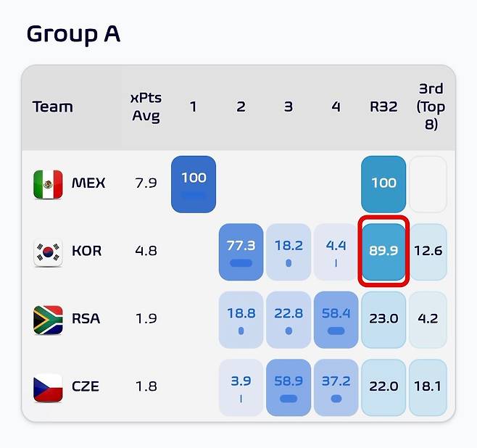Click the South Korea flag icon
Image resolution: width=477 pixels, height=448 pixels.
click(x=48, y=252)
